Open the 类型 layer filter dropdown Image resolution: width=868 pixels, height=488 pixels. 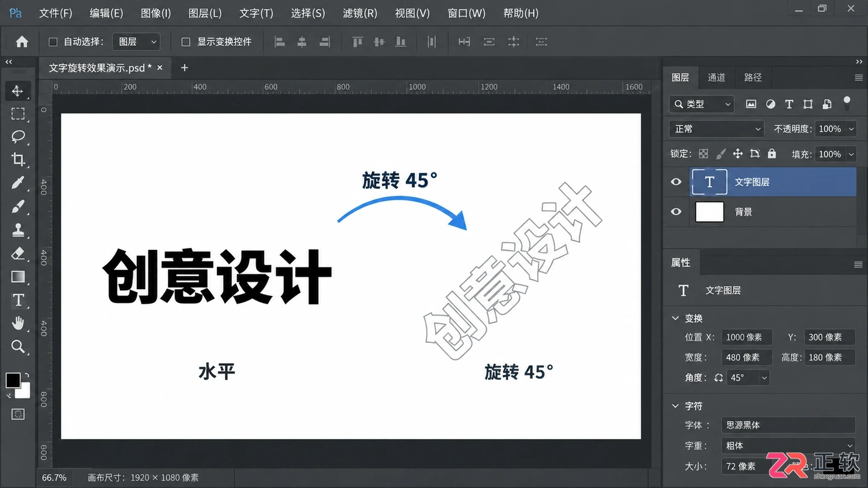702,104
